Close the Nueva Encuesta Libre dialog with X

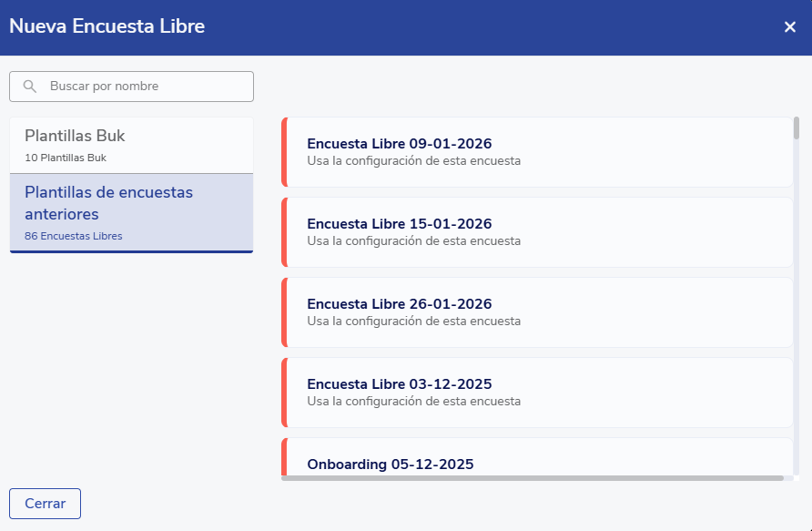pos(790,27)
